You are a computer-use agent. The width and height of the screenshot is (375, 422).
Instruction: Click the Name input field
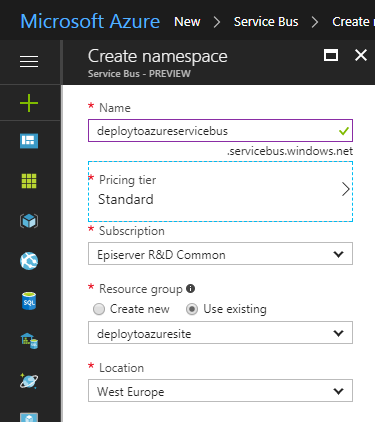tap(220, 130)
